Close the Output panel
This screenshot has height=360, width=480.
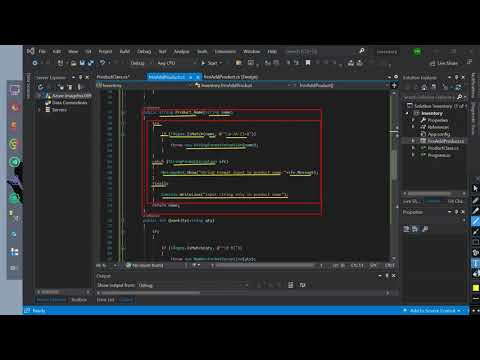click(x=394, y=276)
